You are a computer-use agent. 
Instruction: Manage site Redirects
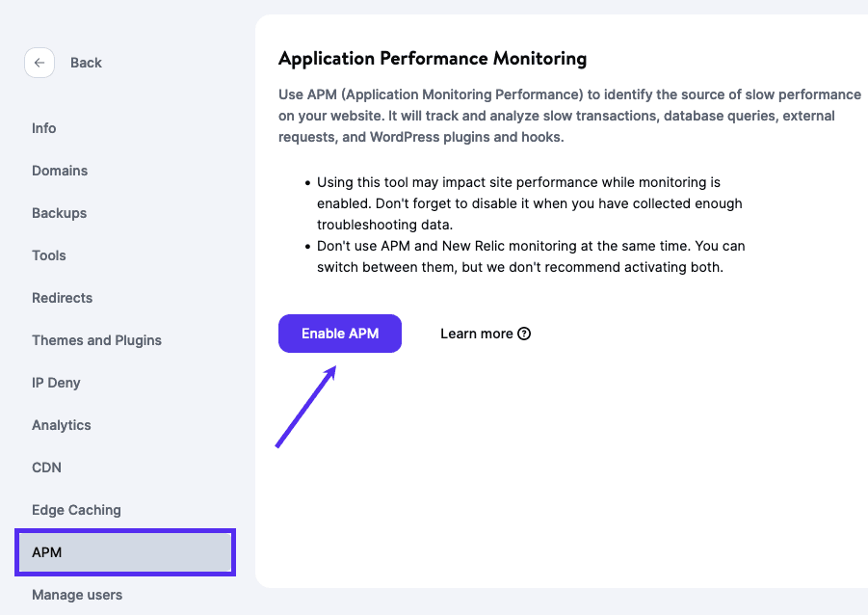pos(62,297)
